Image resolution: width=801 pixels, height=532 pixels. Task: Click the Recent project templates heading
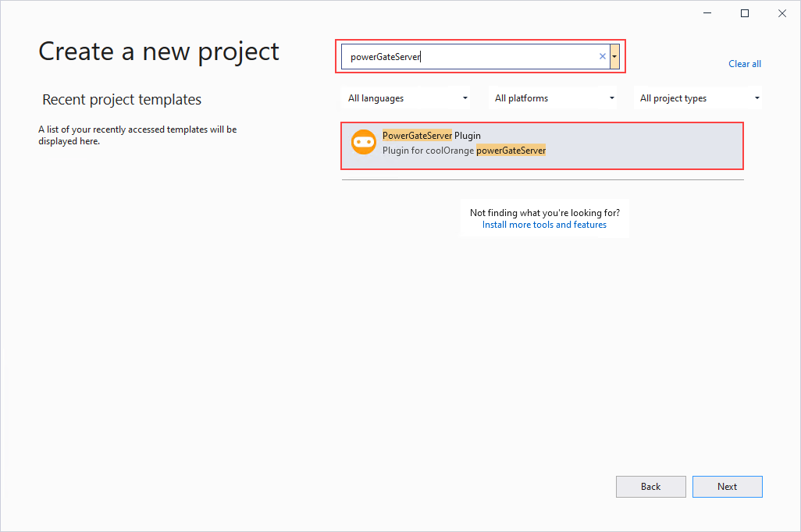(x=122, y=100)
